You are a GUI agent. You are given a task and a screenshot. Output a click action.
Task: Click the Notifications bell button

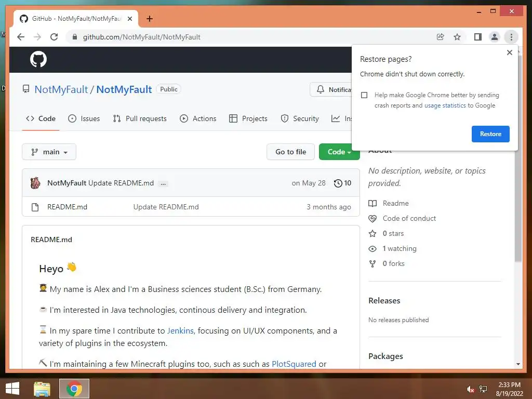tap(331, 89)
